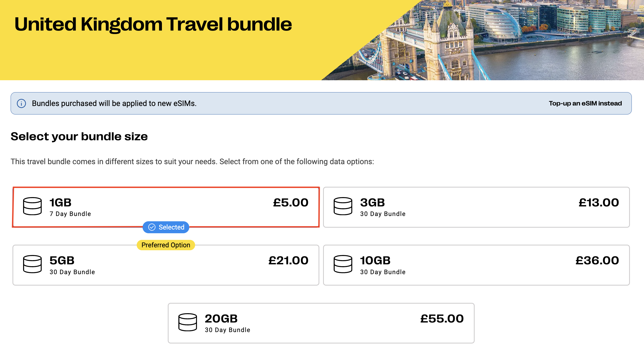Open the Top-up an eSIM instead link
Image resolution: width=644 pixels, height=348 pixels.
[x=585, y=103]
